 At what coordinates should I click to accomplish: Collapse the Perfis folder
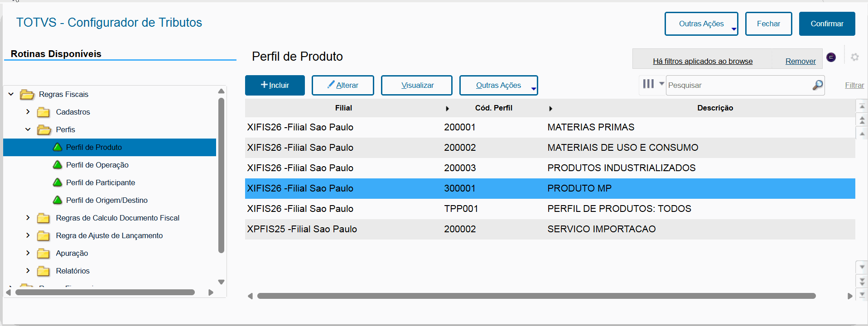pyautogui.click(x=28, y=129)
